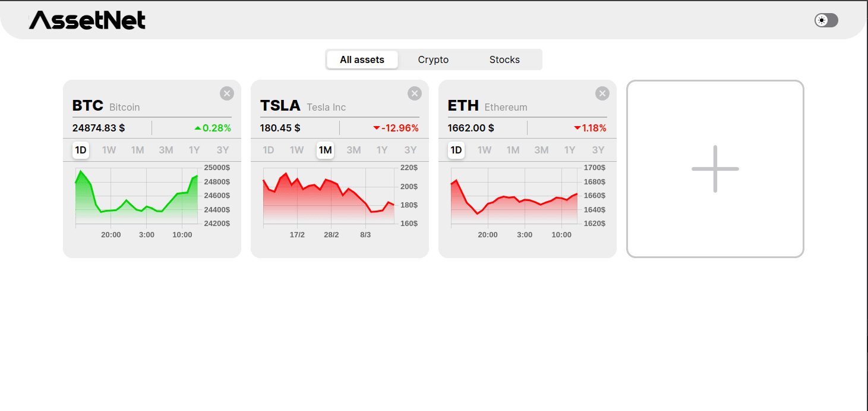Select 1W range on BTC card
This screenshot has height=411, width=868.
coord(109,150)
